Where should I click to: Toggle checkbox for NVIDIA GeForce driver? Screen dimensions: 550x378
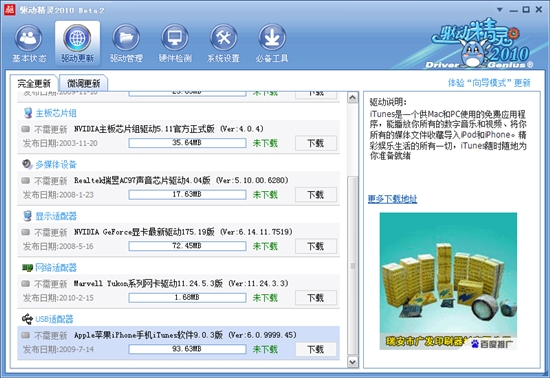click(25, 232)
